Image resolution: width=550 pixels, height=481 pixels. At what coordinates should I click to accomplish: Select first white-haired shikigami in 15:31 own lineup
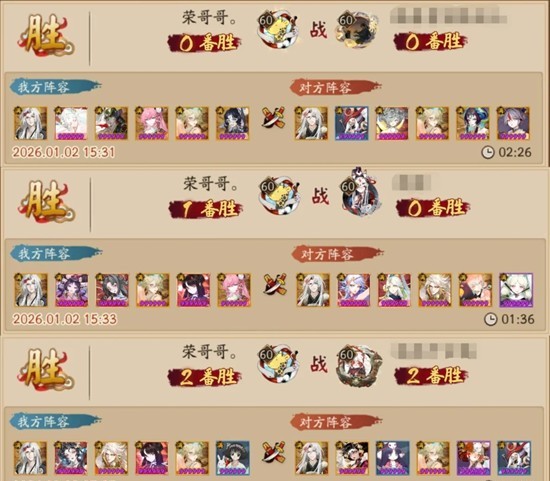[30, 123]
